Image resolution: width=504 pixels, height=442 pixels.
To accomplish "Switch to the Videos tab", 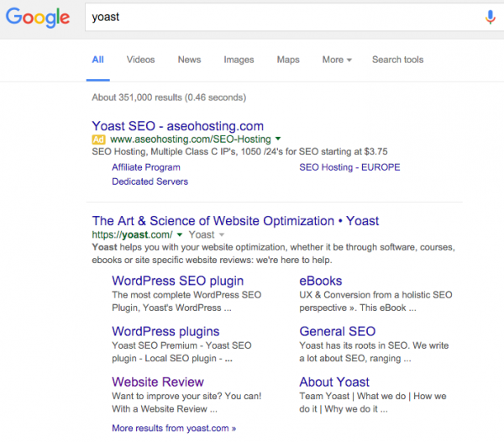I will pyautogui.click(x=140, y=60).
